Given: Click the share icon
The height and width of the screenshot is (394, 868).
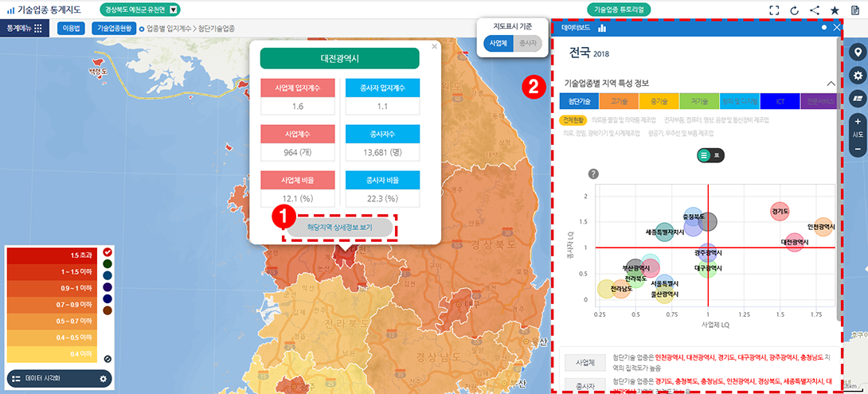Looking at the screenshot, I should (x=814, y=10).
